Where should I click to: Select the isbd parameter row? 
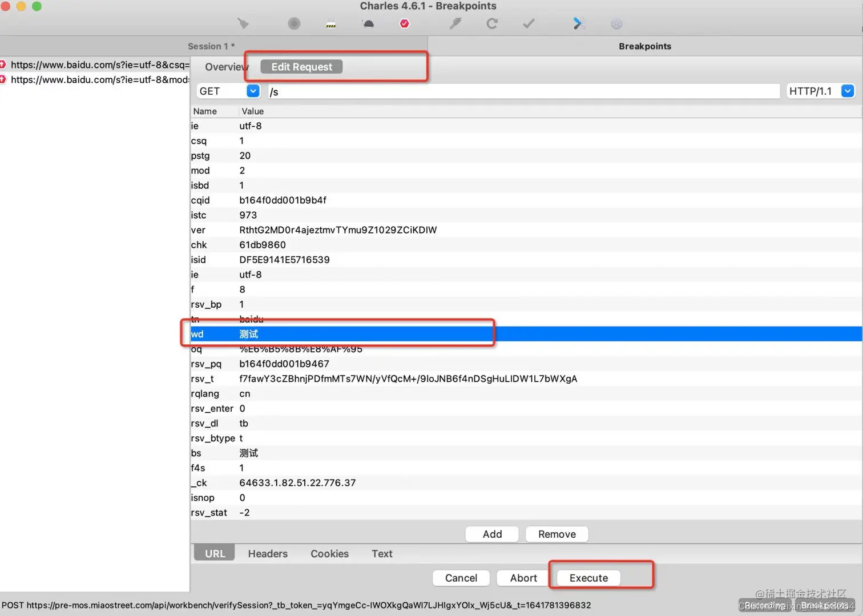(526, 186)
